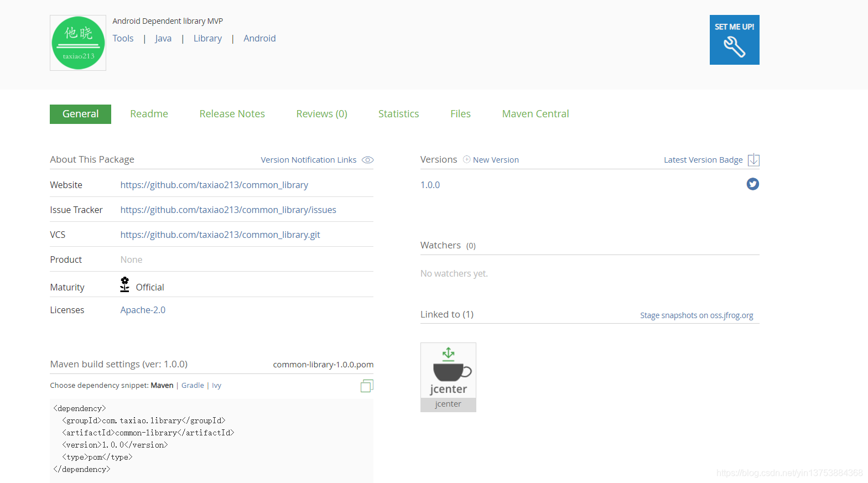The height and width of the screenshot is (483, 868).
Task: Click the Latest Version Badge download icon
Action: pyautogui.click(x=753, y=160)
